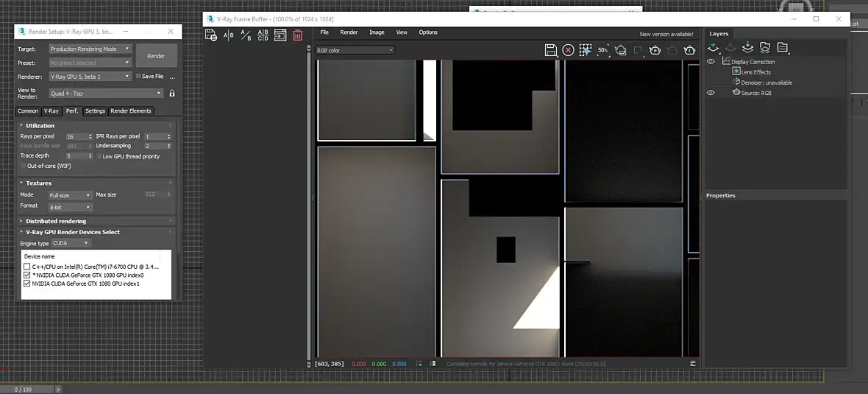Click the Render button in Render Setup

tap(156, 56)
